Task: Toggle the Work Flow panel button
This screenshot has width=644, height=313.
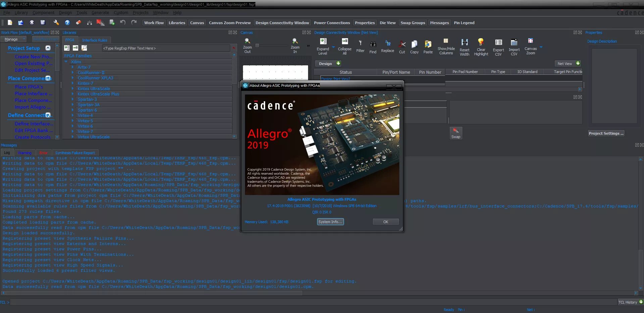Action: click(x=154, y=23)
